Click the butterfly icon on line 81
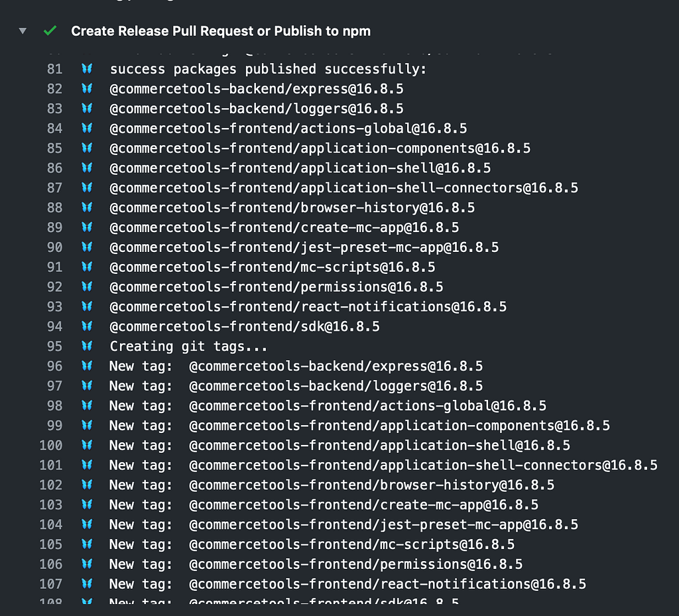 point(87,69)
